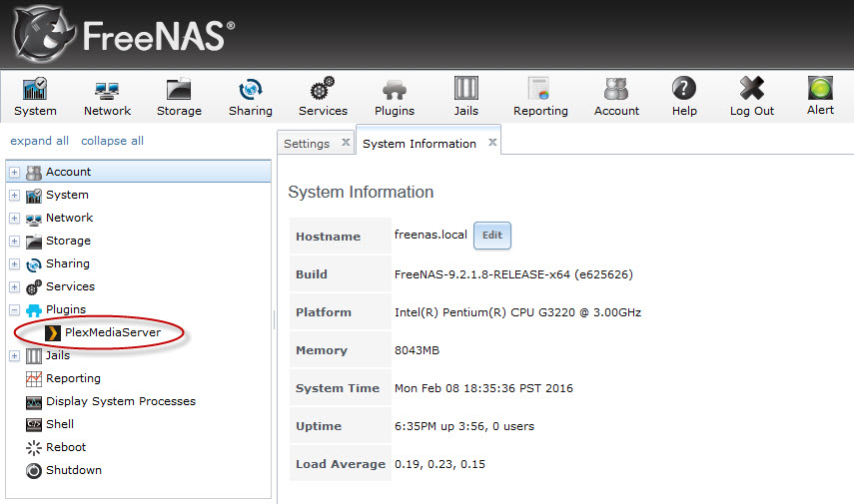Select the Reporting tree label
This screenshot has height=504, width=854.
pos(73,379)
